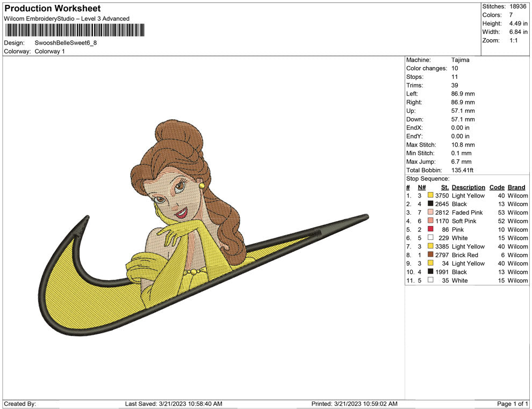Viewport: 532px width, 409px height.
Task: Click the Code column header
Action: point(497,187)
